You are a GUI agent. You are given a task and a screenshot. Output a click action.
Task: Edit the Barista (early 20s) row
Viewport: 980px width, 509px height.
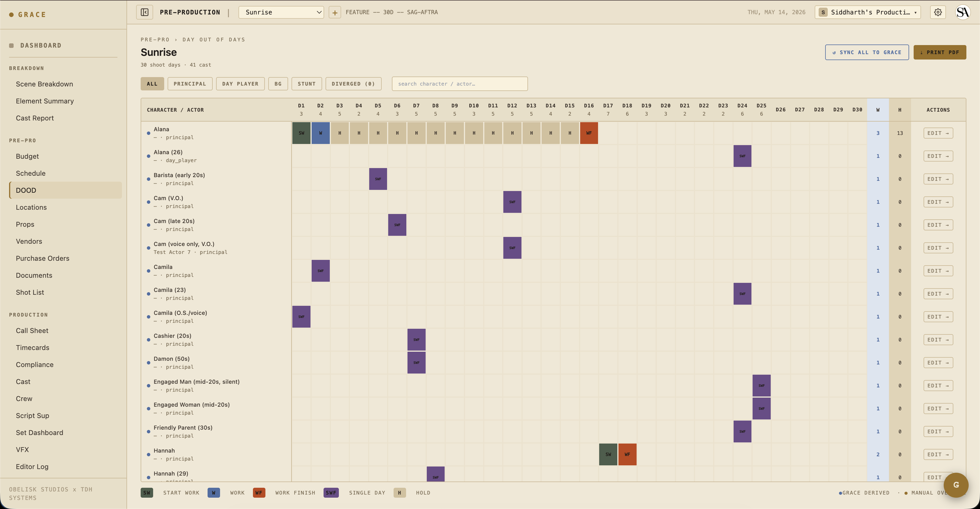click(938, 179)
